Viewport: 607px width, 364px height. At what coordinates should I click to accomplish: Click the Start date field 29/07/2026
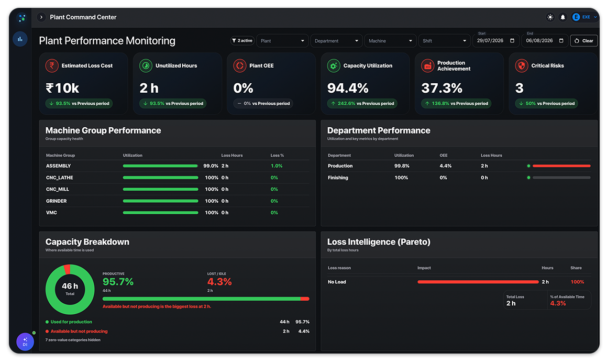[x=495, y=41]
